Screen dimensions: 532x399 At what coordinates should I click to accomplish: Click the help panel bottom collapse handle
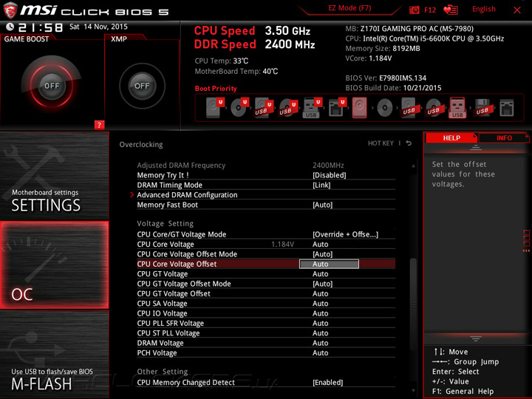[476, 338]
